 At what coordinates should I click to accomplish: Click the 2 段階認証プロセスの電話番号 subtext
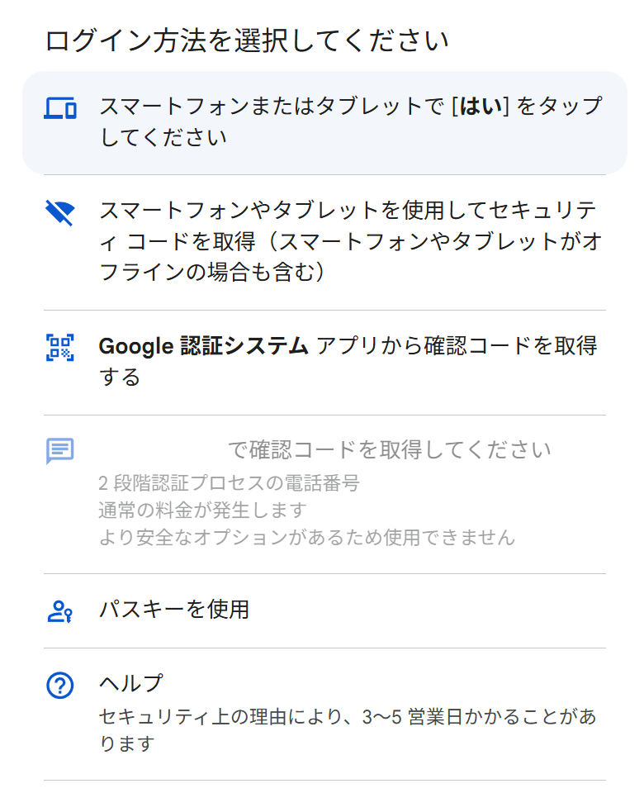(x=229, y=483)
